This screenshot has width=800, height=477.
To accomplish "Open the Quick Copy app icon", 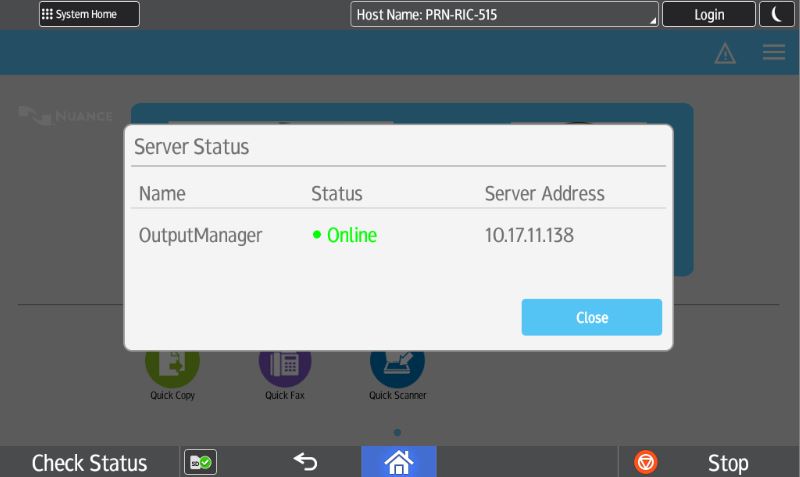I will 171,367.
